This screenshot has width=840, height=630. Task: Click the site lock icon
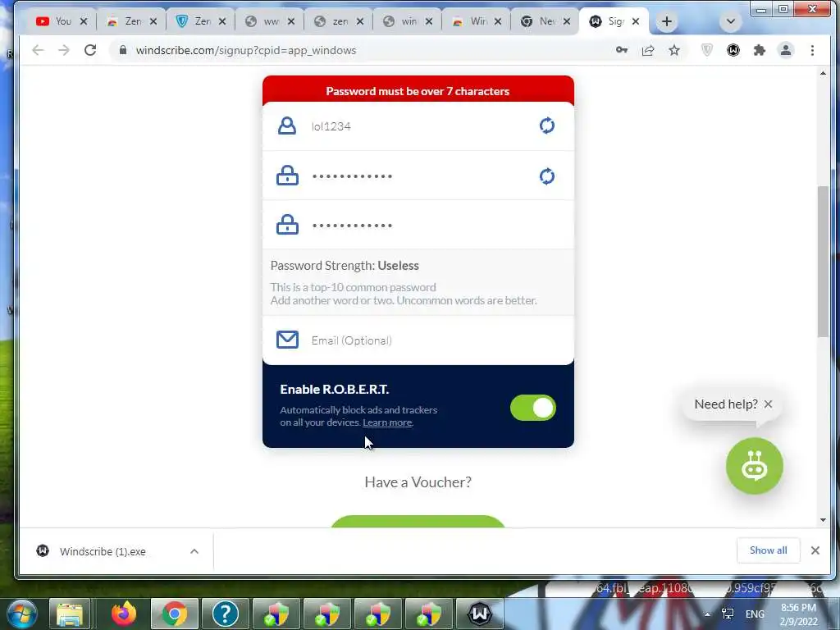(123, 50)
